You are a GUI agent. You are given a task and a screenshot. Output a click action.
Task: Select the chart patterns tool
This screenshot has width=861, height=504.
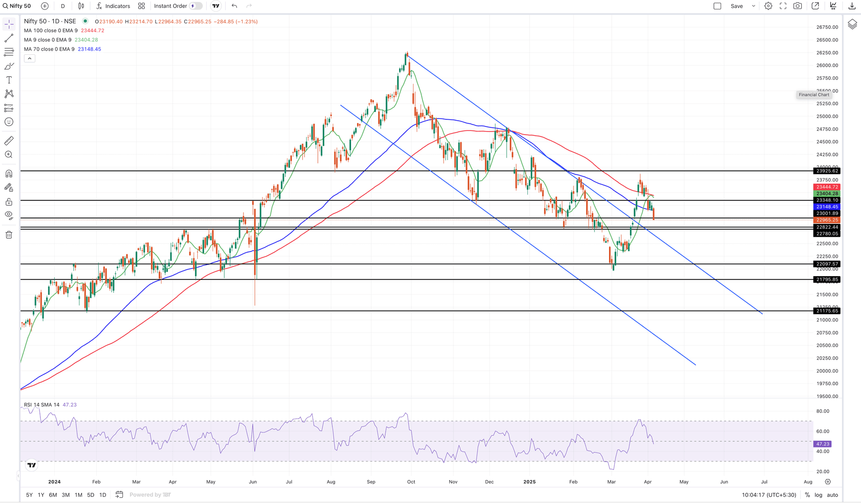point(9,94)
